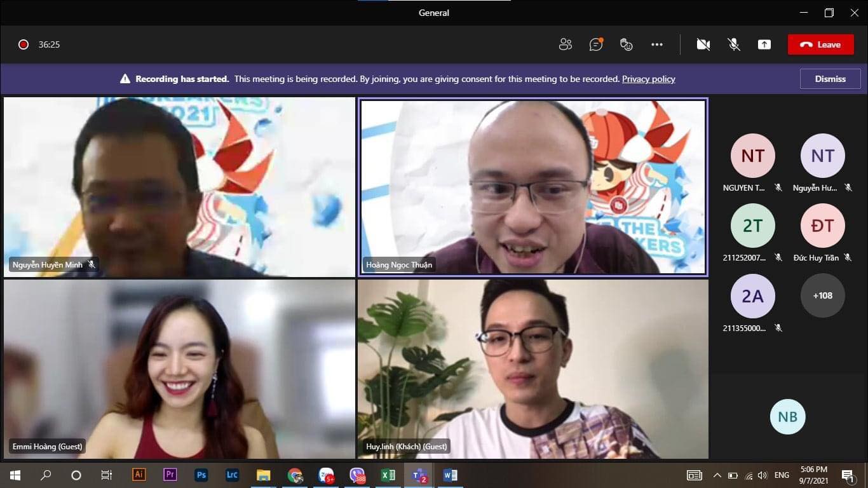The width and height of the screenshot is (868, 488).
Task: Click the warning icon in the recording banner
Action: point(125,79)
